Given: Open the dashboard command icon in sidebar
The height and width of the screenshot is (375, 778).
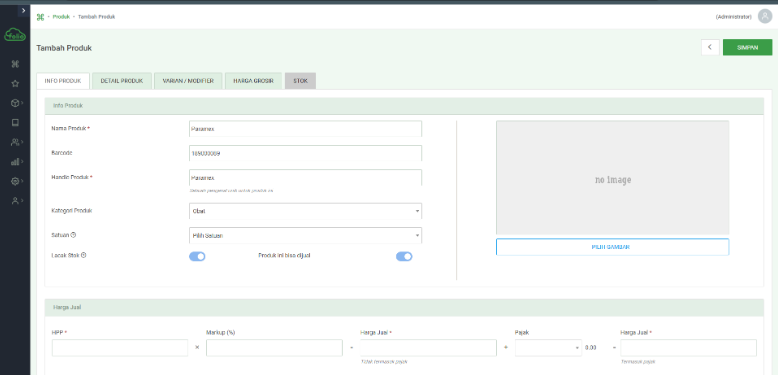Looking at the screenshot, I should tap(15, 63).
